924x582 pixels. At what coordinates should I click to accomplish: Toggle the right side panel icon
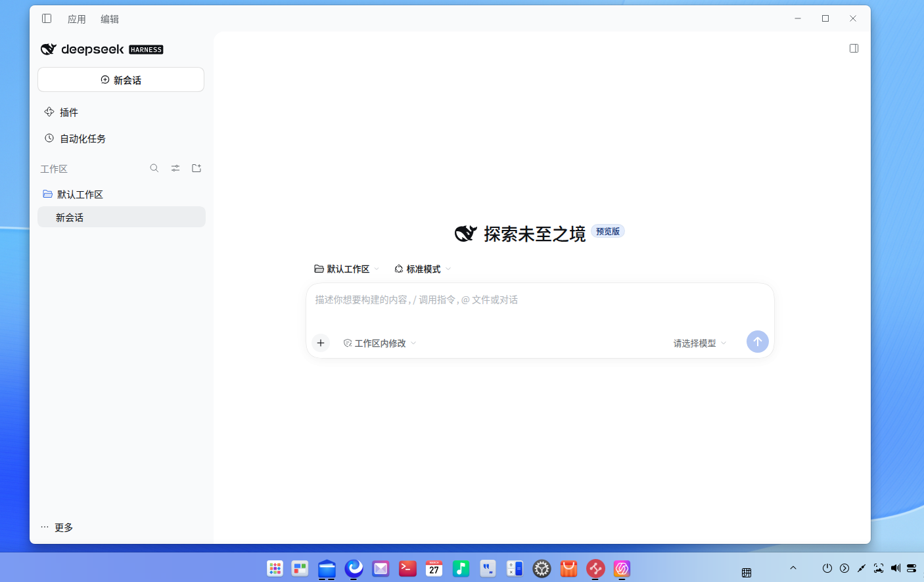pos(854,48)
